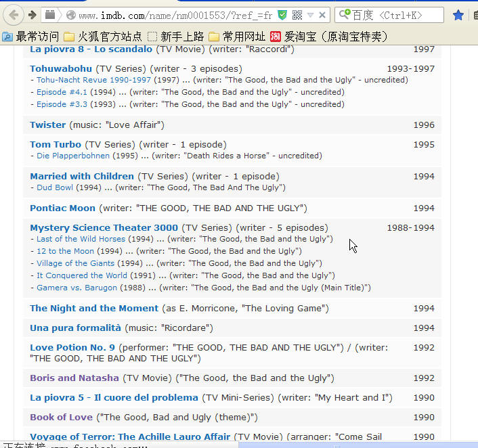Click the 1988-1994 year range text

[x=410, y=227]
